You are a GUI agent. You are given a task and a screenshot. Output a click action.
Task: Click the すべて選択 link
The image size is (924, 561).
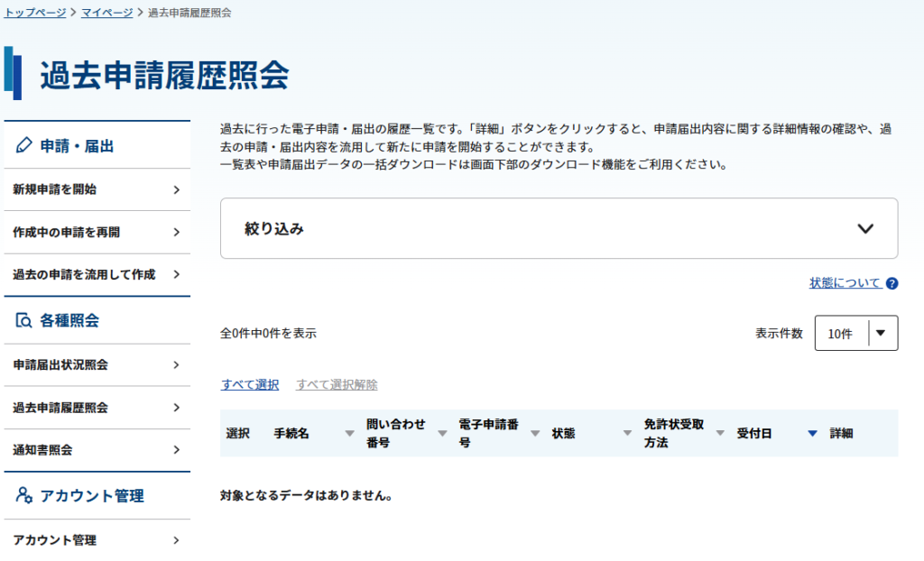pos(250,384)
